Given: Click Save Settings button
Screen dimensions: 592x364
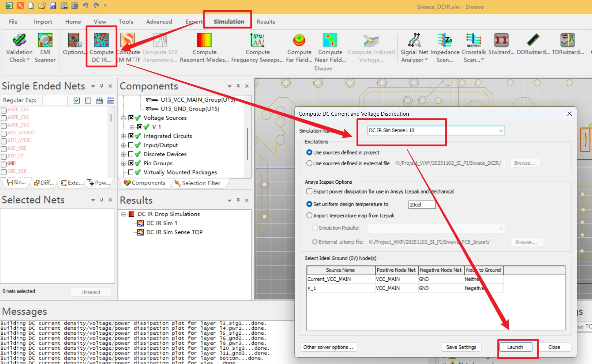Looking at the screenshot, I should click(461, 347).
